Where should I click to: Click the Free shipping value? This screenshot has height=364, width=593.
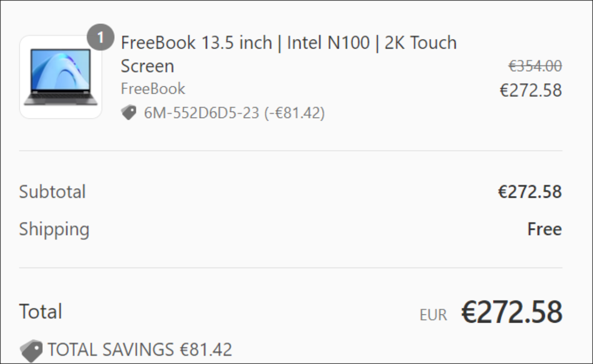click(x=544, y=229)
